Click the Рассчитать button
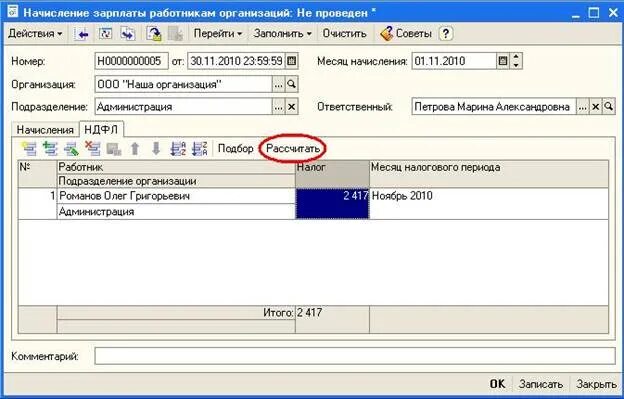The height and width of the screenshot is (399, 624). [x=293, y=149]
